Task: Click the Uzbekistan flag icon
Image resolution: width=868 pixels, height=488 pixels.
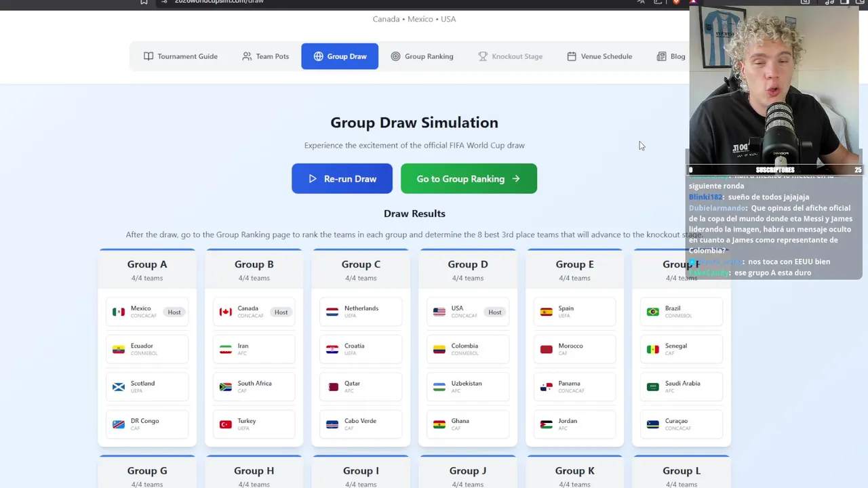Action: (439, 387)
